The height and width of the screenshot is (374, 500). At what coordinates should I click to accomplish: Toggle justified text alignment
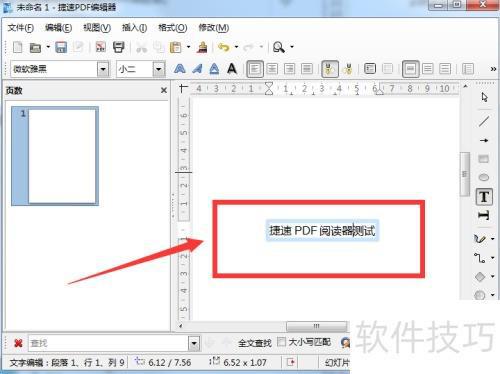[x=307, y=69]
